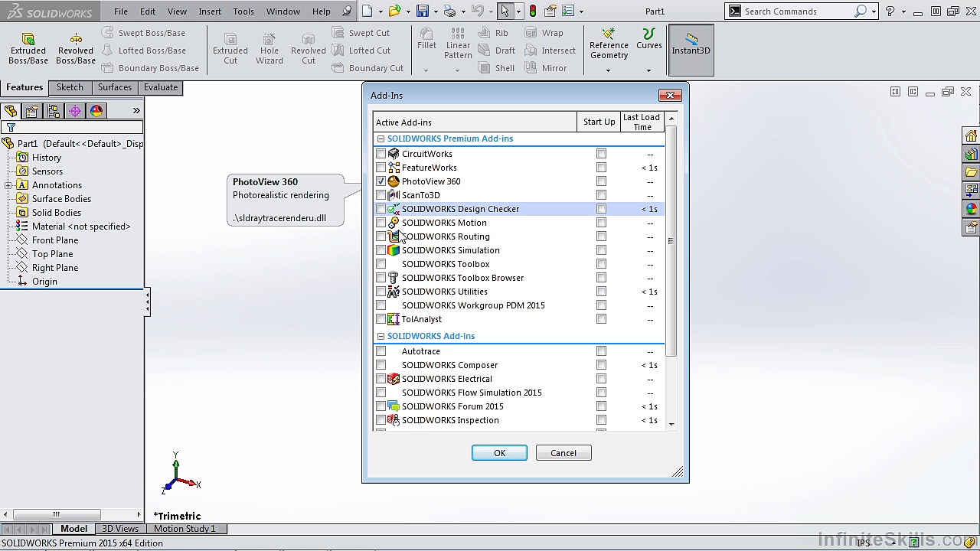Screen dimensions: 980x551
Task: Select the Origin tree item
Action: [44, 282]
